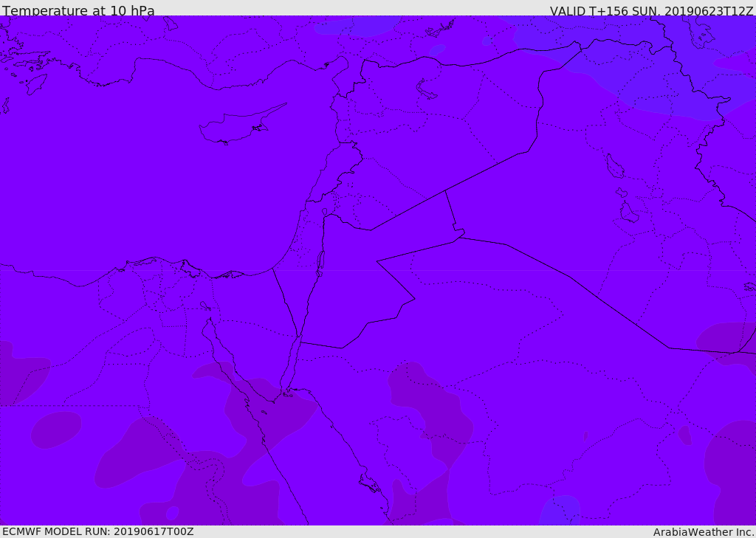Image resolution: width=756 pixels, height=538 pixels.
Task: Click the 'ArabiaWeather Inc' credit text
Action: click(x=703, y=532)
